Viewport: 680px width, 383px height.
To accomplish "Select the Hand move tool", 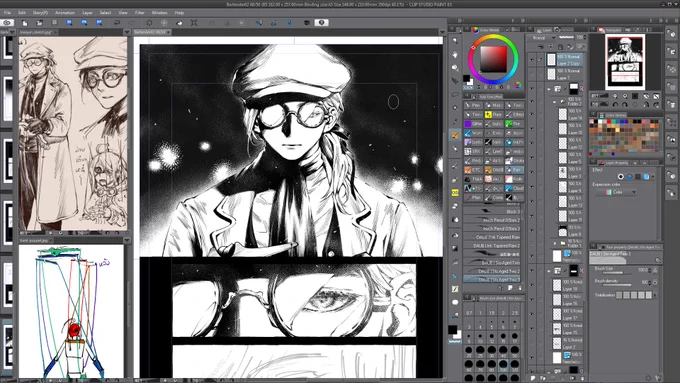I will [x=454, y=55].
